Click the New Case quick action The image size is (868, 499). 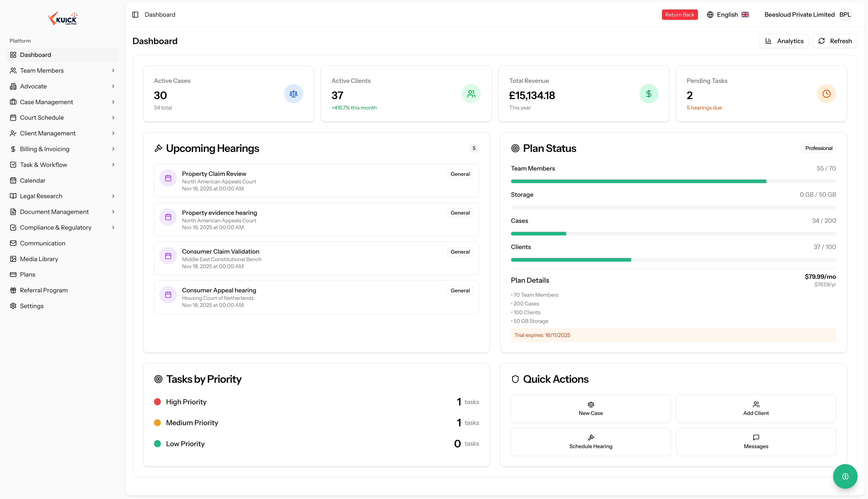(x=590, y=408)
